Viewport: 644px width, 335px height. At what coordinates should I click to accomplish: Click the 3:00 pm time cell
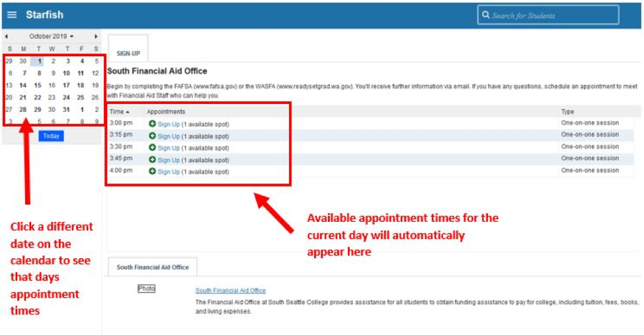tap(121, 123)
